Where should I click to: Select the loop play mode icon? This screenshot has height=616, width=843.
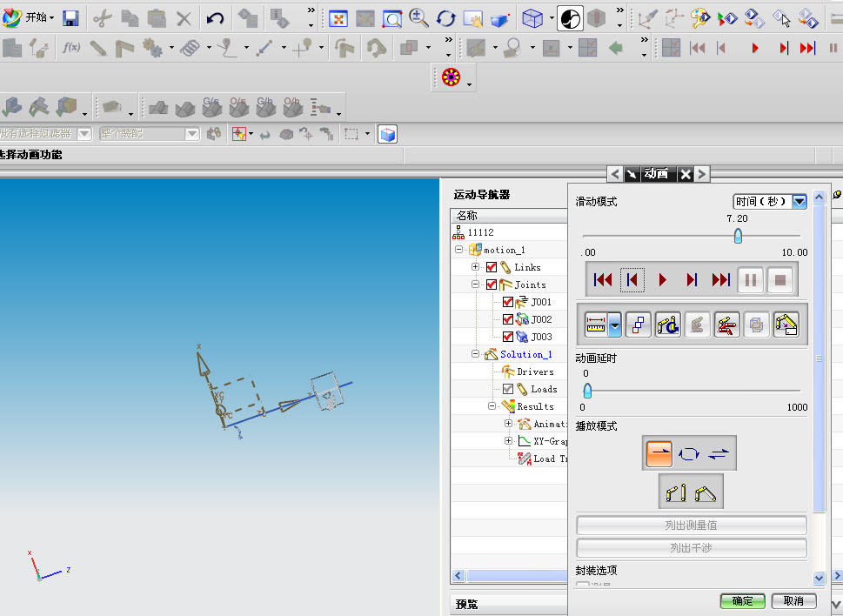coord(689,453)
